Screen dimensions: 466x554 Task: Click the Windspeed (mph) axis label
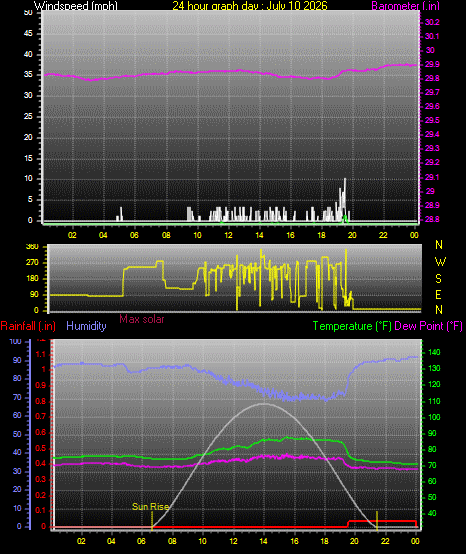click(x=76, y=5)
